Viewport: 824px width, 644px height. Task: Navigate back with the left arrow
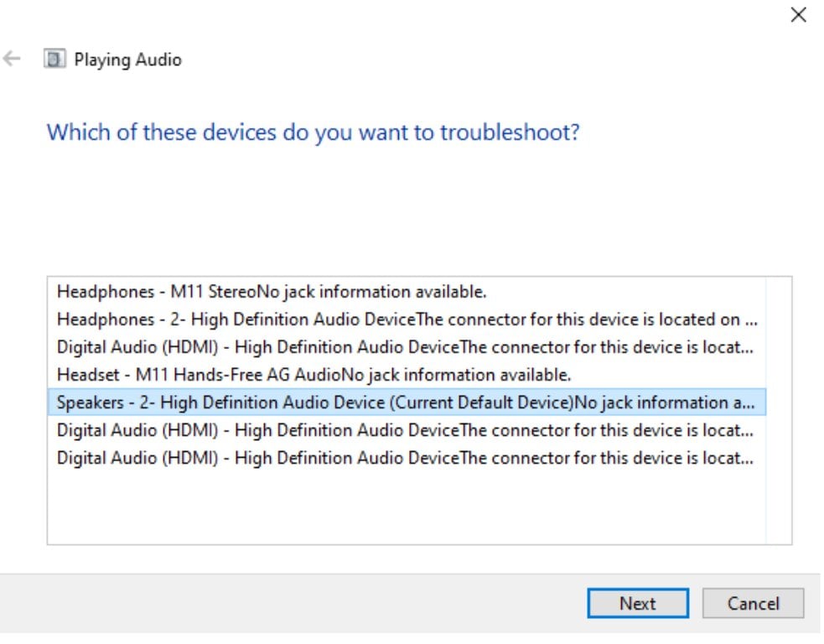pos(12,59)
